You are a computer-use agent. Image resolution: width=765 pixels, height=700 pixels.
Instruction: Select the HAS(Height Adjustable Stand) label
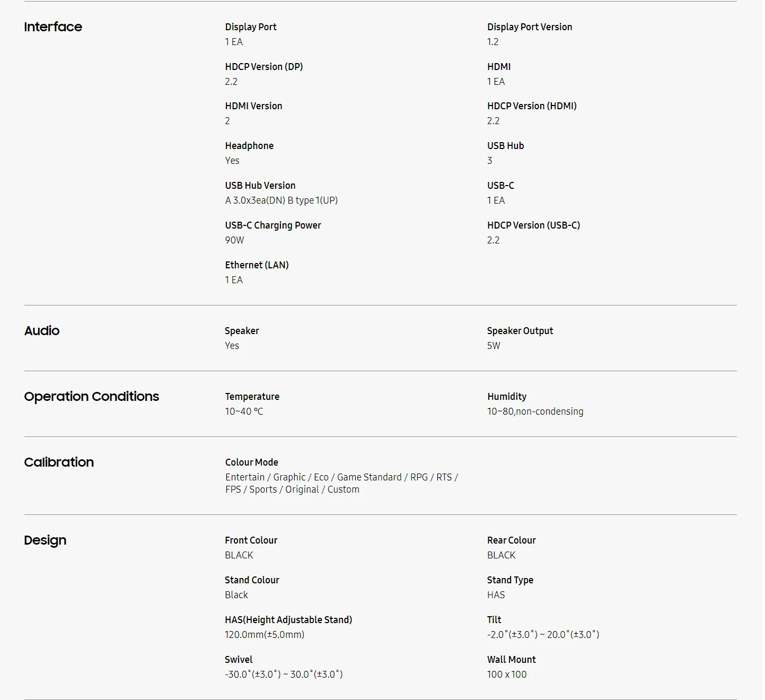(x=288, y=620)
